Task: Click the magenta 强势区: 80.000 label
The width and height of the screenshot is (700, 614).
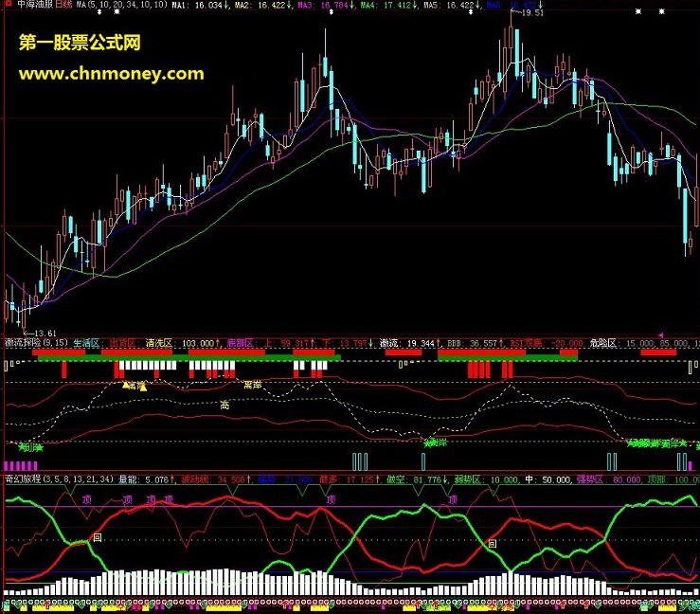Action: (608, 479)
